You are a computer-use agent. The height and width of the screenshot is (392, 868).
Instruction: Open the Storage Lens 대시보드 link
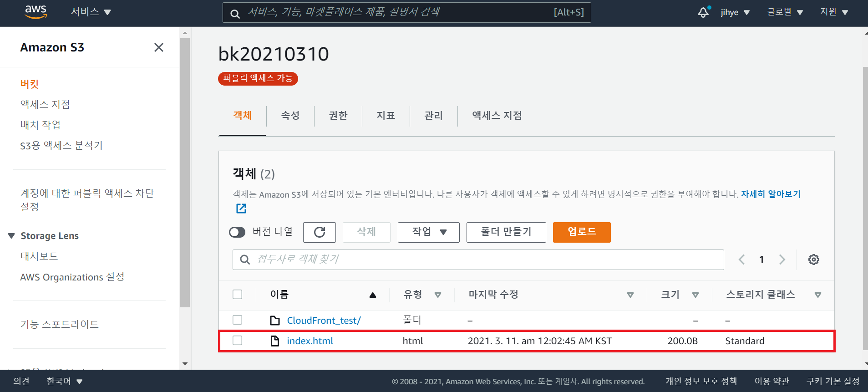coord(39,256)
